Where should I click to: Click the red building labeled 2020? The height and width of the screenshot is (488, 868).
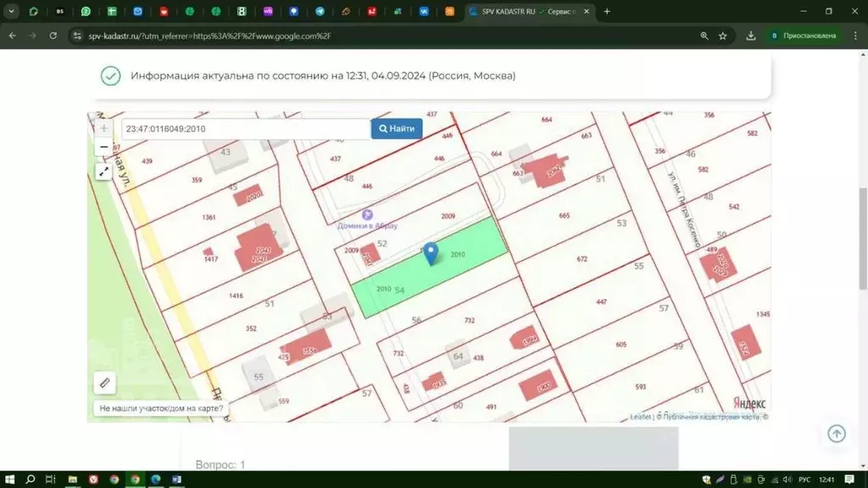248,196
